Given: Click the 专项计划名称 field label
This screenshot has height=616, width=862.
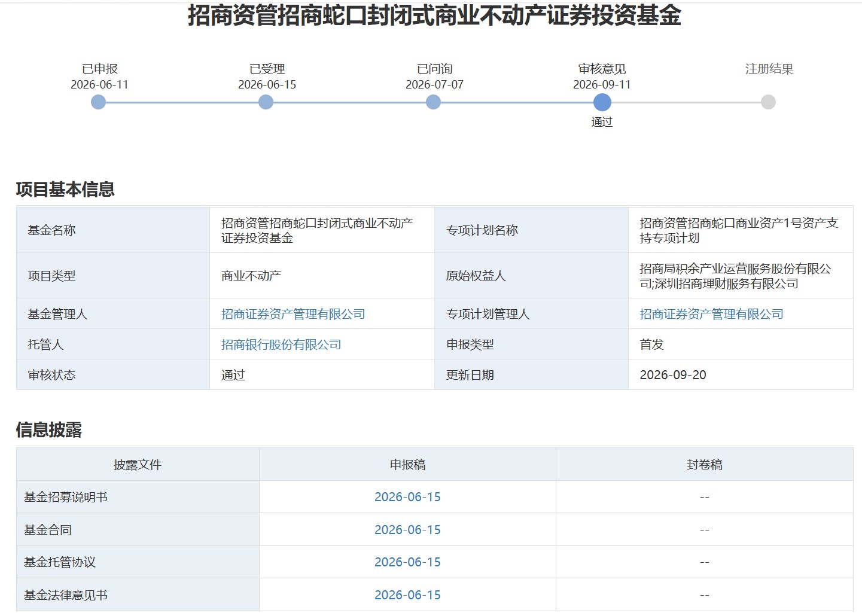Looking at the screenshot, I should pyautogui.click(x=482, y=230).
